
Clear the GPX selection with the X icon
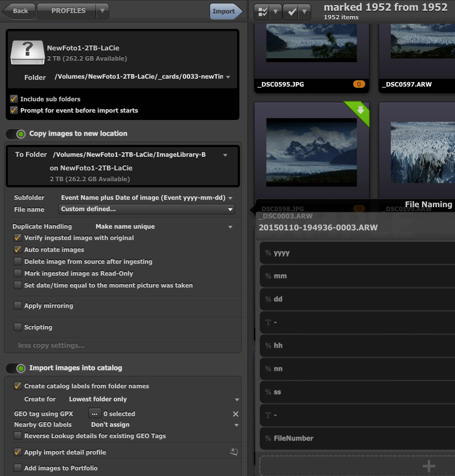pos(235,414)
